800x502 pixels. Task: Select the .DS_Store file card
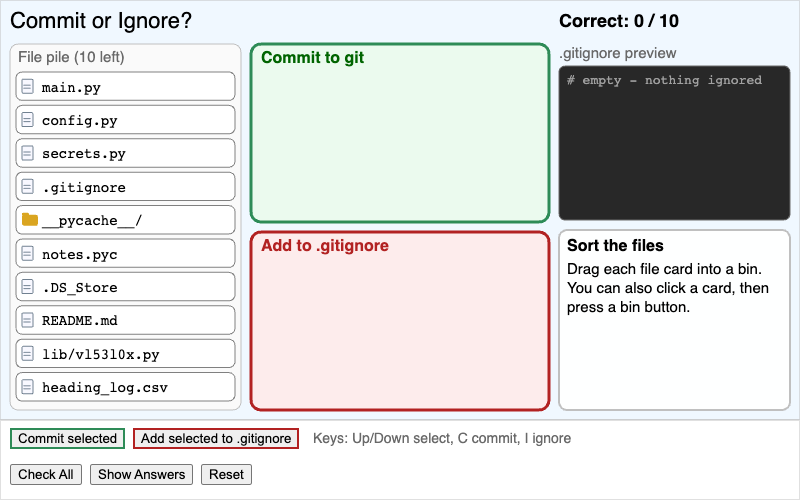click(126, 287)
